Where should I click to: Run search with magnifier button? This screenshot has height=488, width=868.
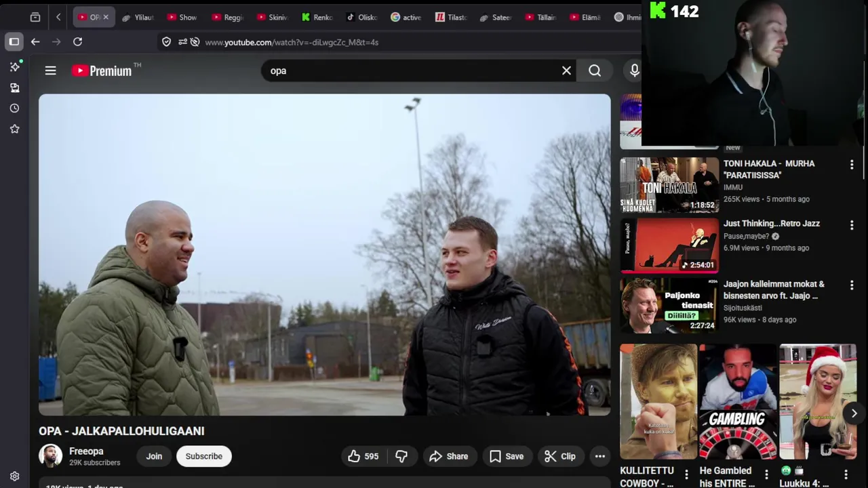pos(595,70)
